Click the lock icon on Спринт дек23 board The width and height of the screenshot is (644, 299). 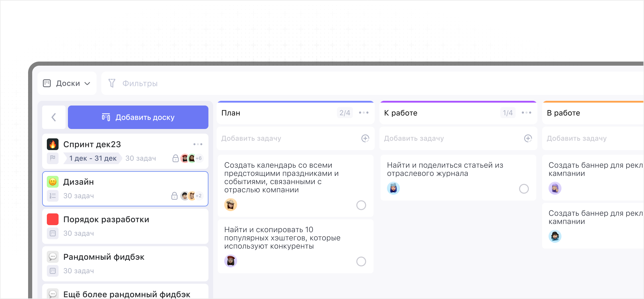click(x=175, y=158)
